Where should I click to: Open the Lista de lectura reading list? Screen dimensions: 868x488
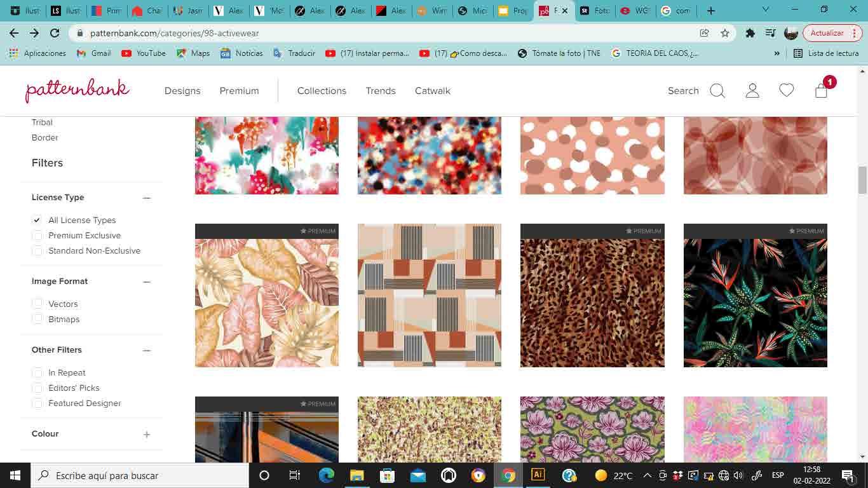pyautogui.click(x=827, y=53)
